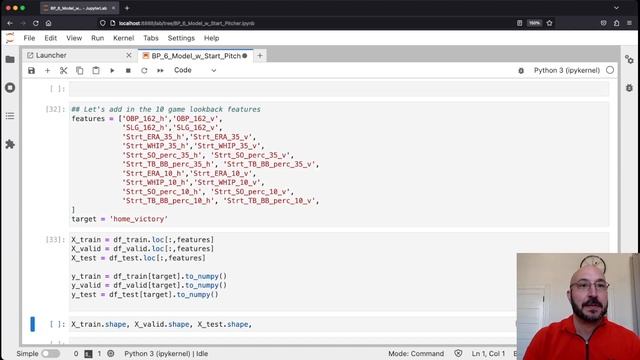640x360 pixels.
Task: Open the Help menu
Action: click(211, 38)
